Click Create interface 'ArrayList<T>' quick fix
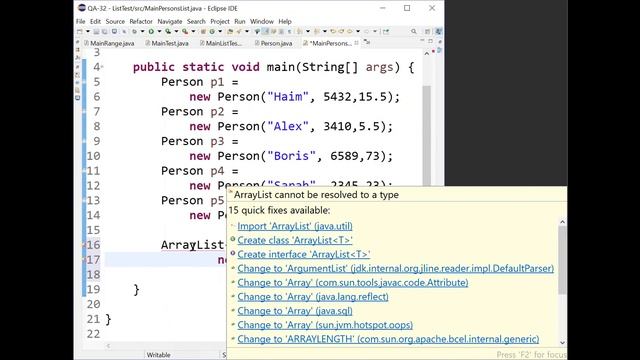 304,254
